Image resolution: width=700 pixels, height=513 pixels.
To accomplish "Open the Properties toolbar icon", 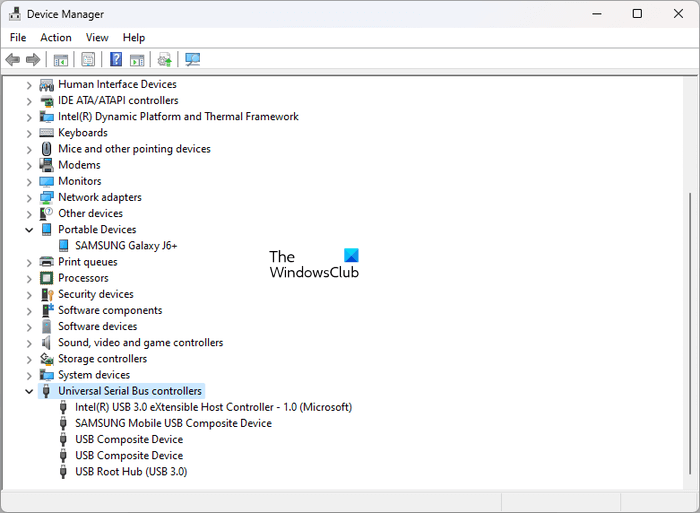I will pyautogui.click(x=88, y=59).
